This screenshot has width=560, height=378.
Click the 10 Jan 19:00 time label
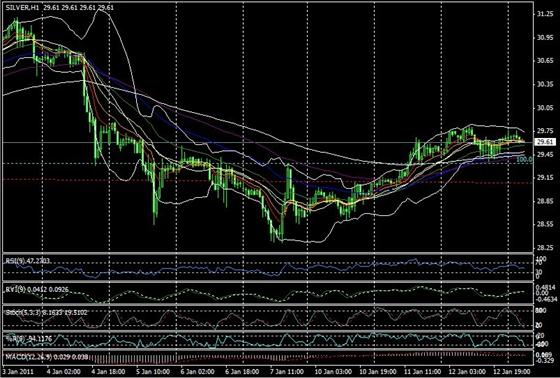coord(378,371)
